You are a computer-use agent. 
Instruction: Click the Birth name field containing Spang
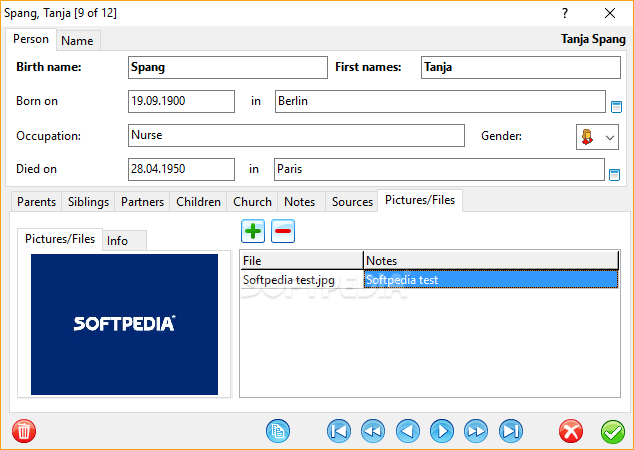[228, 67]
